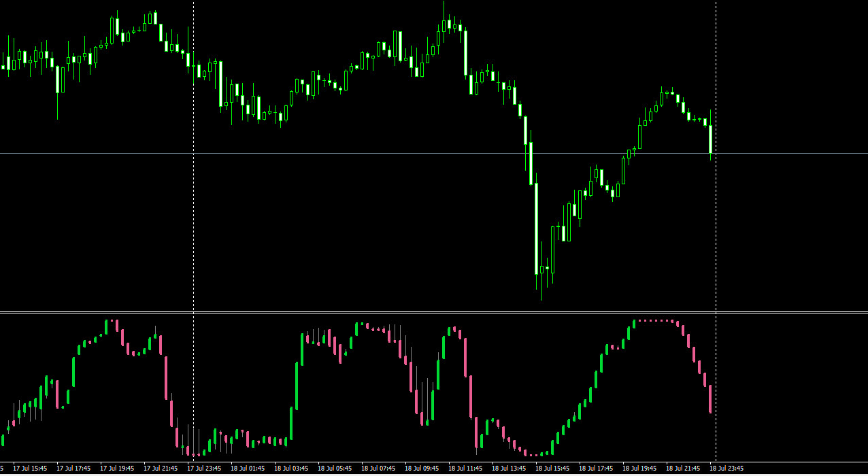Click the 18 Jul 01:45 time label
The height and width of the screenshot is (476, 868).
click(248, 469)
